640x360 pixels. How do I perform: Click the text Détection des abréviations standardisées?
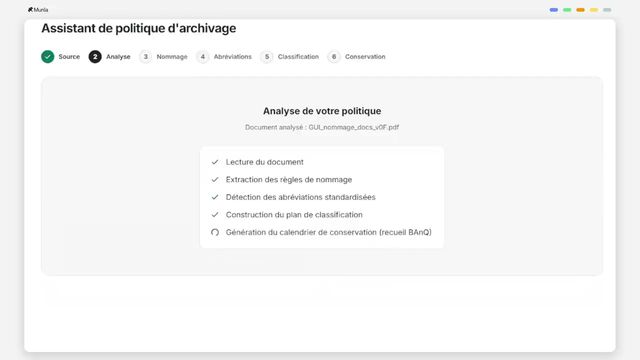pyautogui.click(x=301, y=197)
